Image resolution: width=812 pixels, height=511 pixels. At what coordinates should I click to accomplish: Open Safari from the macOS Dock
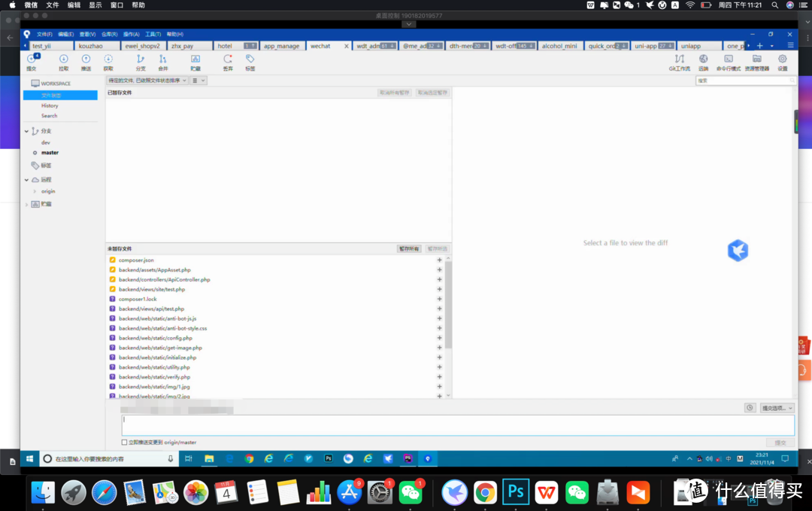click(x=104, y=492)
